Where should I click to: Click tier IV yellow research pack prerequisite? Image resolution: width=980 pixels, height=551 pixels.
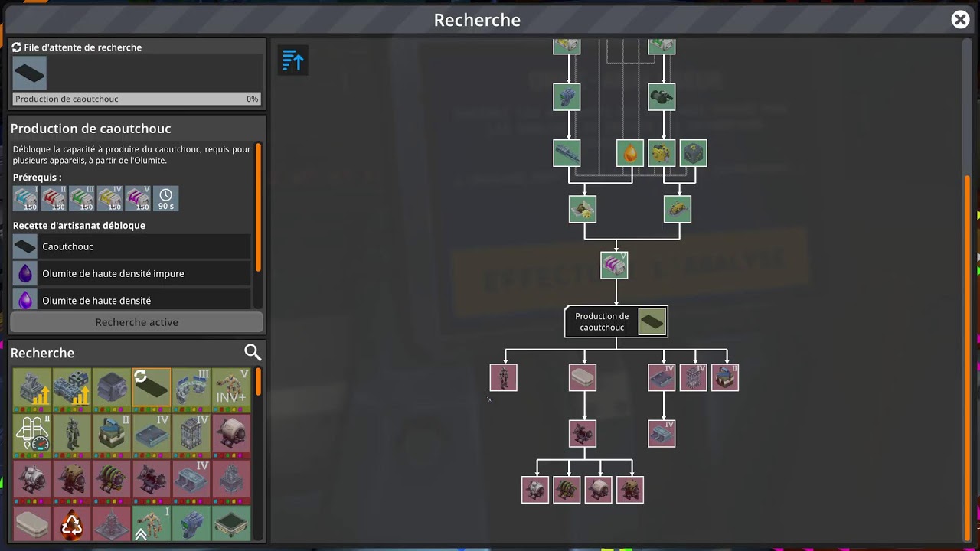pyautogui.click(x=110, y=199)
